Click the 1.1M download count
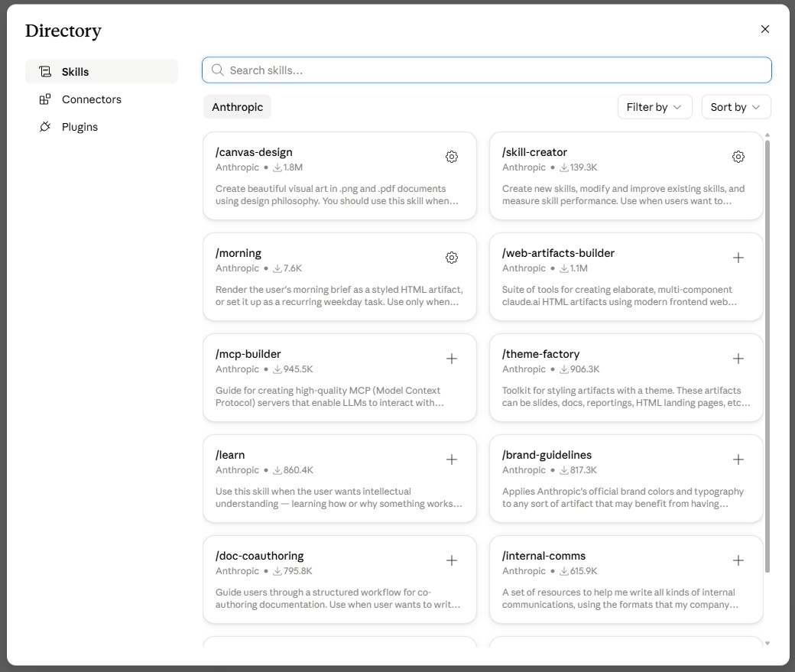795x672 pixels. click(579, 268)
